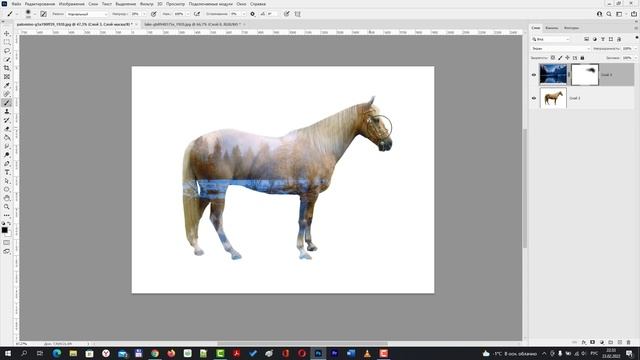This screenshot has height=360, width=640.
Task: Open the brush mode dropdown in options bar
Action: [87, 14]
